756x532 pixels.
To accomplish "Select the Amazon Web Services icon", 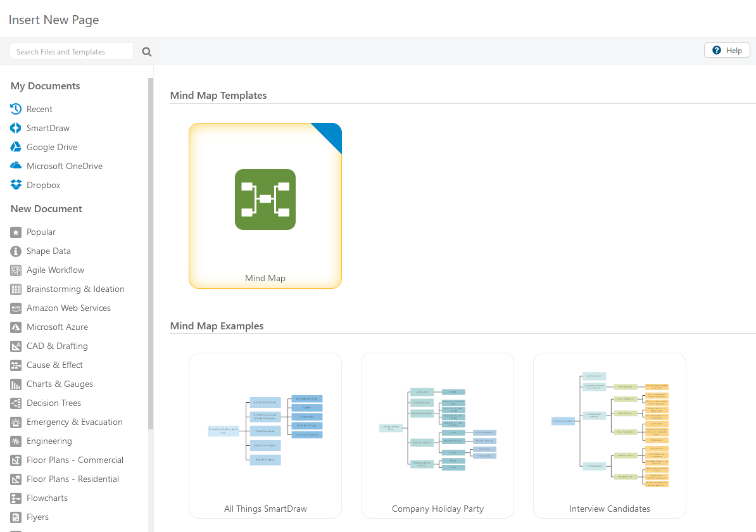I will (16, 308).
